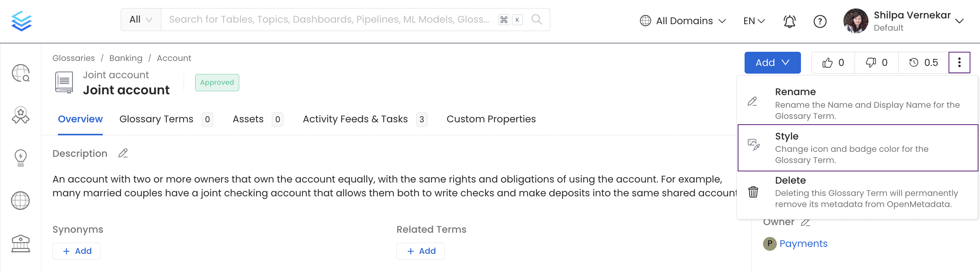Open the Payments owner link

click(803, 244)
